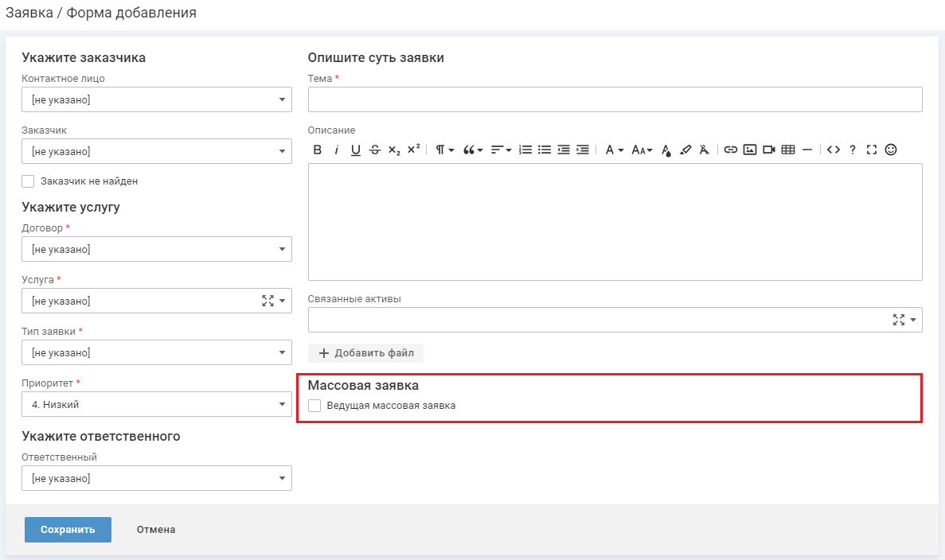Screen dimensions: 945x560
Task: Open the text color picker dropdown
Action: coord(613,150)
